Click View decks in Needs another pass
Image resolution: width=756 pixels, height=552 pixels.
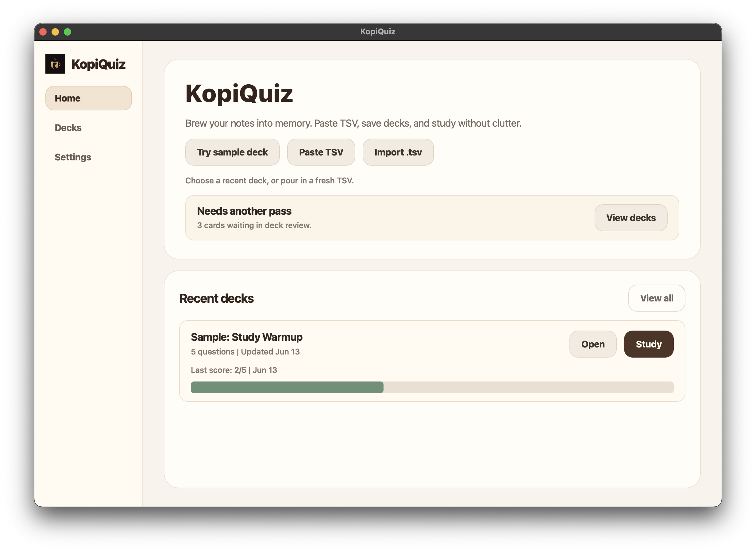pyautogui.click(x=631, y=218)
